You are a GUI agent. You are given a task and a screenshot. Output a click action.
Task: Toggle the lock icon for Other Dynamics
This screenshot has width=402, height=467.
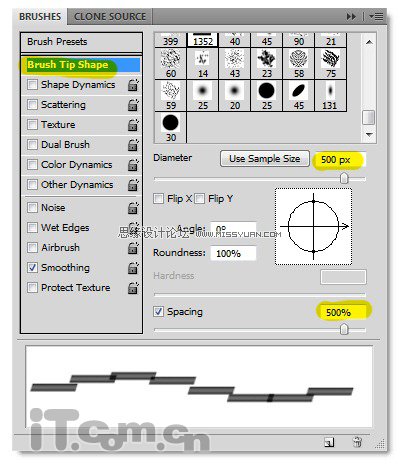(133, 185)
